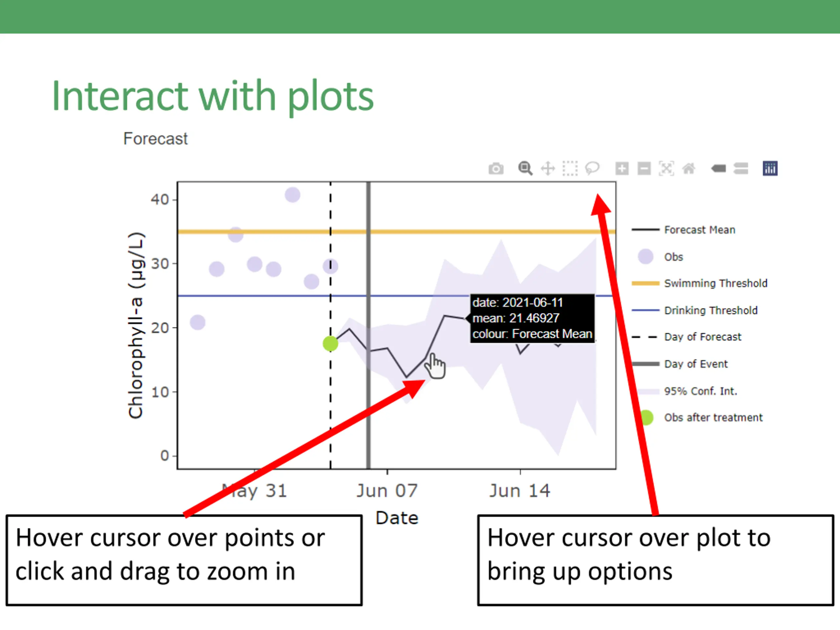Activate the Box Select dashed-square tool

pos(570,168)
